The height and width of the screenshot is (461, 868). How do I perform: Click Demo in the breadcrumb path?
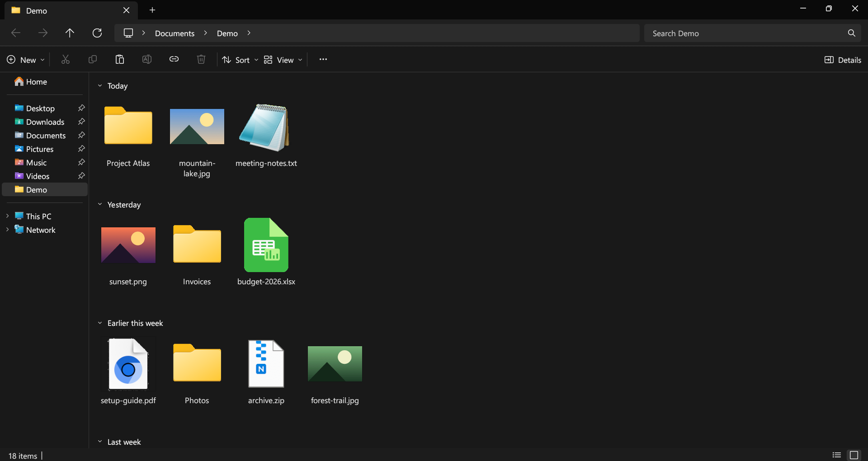[x=227, y=33]
